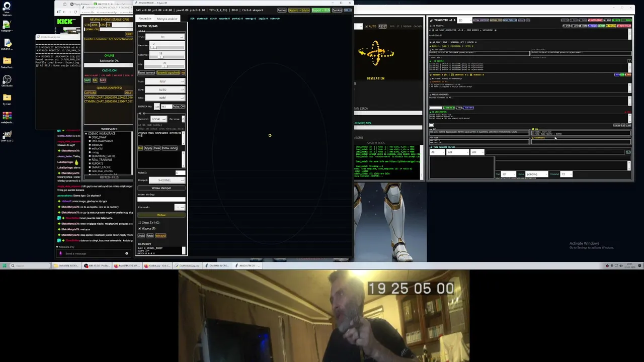The image size is (644, 362).
Task: Open the Stempel X-KERNEL dropdown
Action: click(167, 180)
